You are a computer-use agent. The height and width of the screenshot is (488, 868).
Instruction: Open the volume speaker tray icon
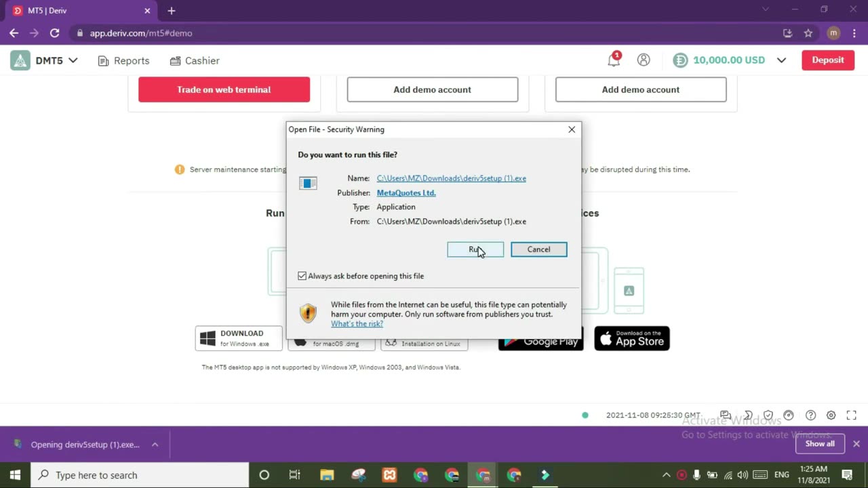(x=743, y=475)
